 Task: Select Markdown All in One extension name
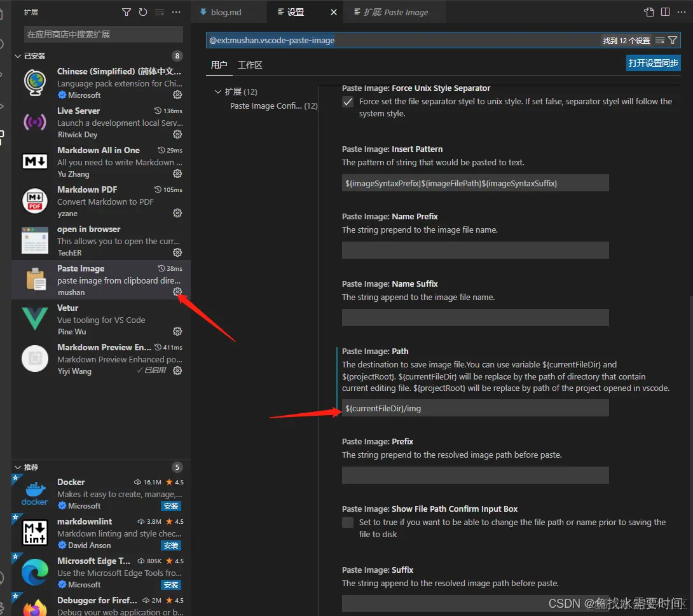click(99, 150)
